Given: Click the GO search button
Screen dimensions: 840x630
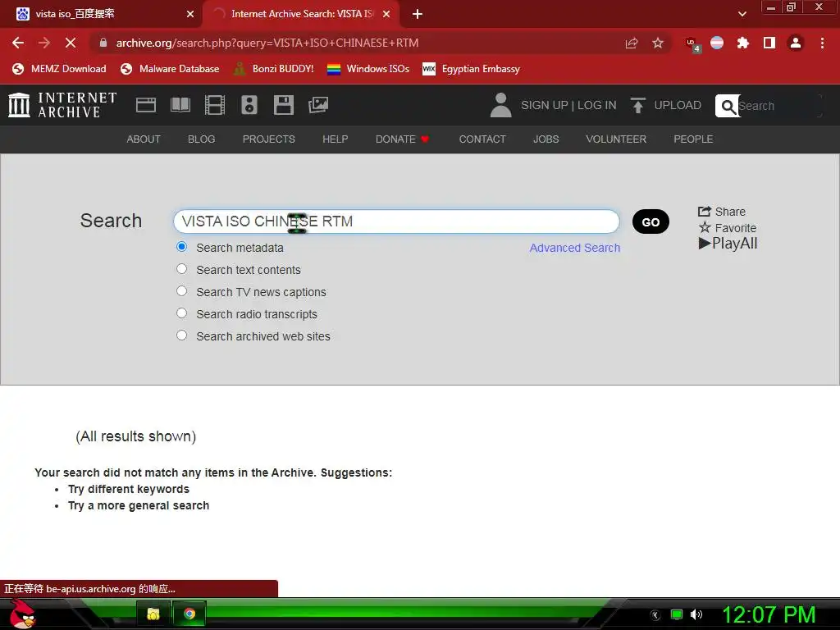Looking at the screenshot, I should point(651,221).
